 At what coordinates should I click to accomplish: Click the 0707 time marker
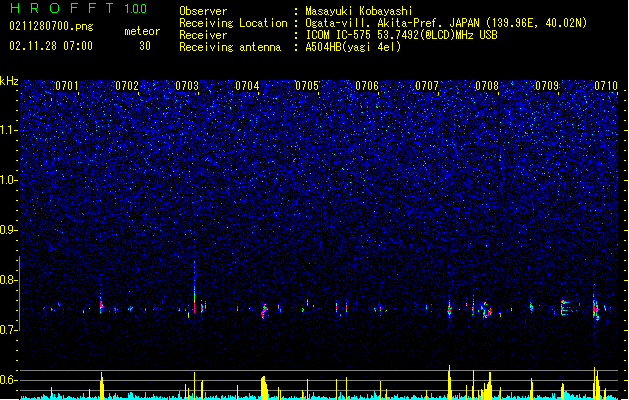427,86
